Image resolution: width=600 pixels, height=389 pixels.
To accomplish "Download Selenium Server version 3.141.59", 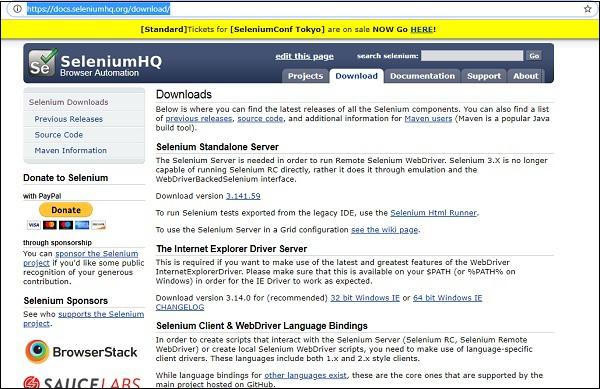I will click(x=243, y=196).
